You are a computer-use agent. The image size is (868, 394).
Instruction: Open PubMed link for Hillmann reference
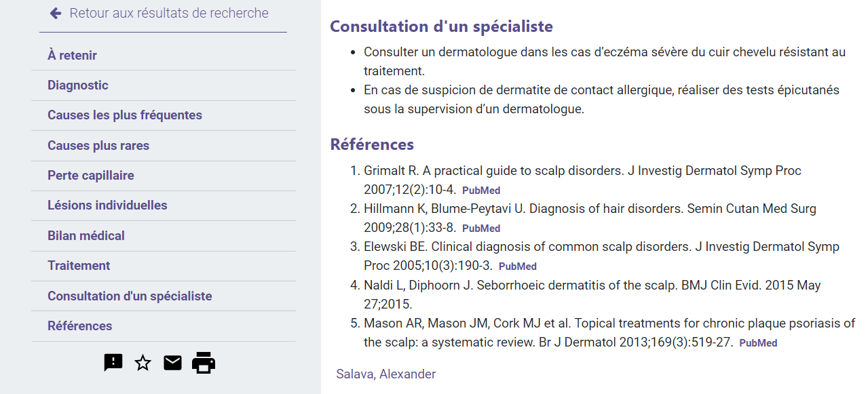coord(481,229)
